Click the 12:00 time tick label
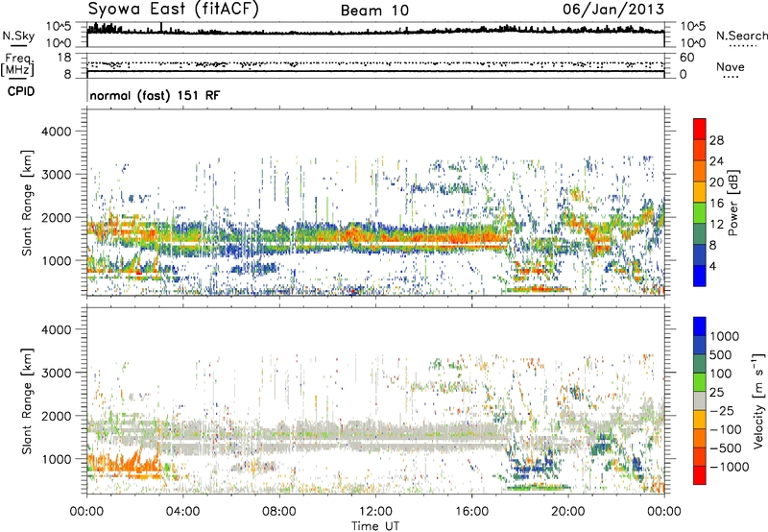 (375, 512)
